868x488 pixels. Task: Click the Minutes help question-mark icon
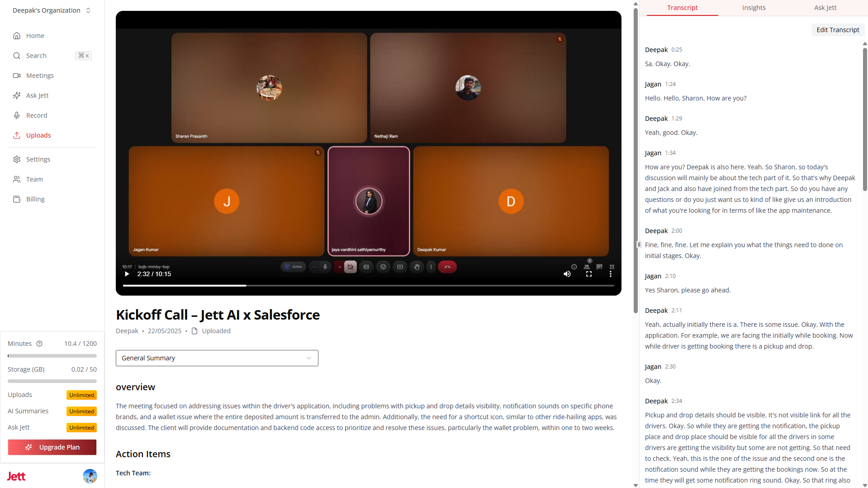(x=39, y=344)
